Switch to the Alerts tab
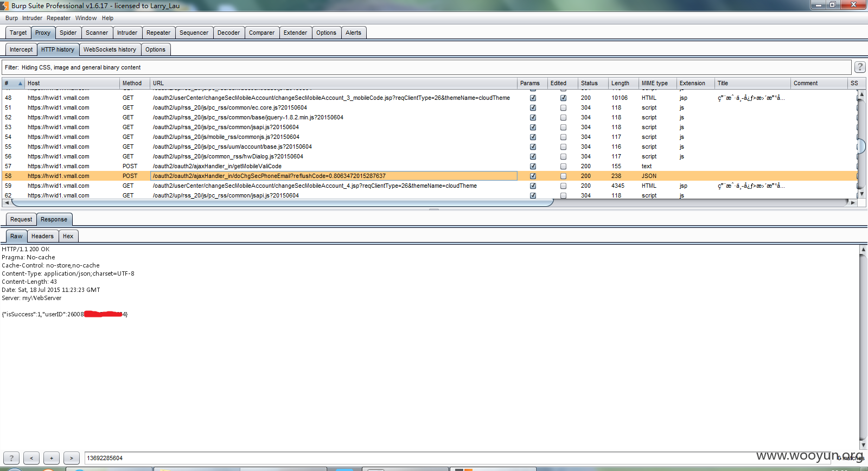This screenshot has height=471, width=868. [353, 33]
